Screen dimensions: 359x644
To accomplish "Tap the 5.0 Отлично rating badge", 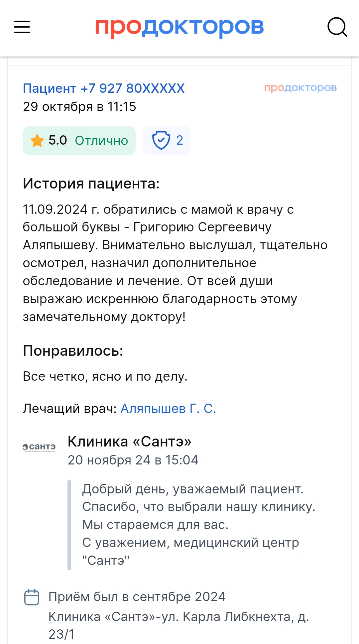I will (79, 140).
